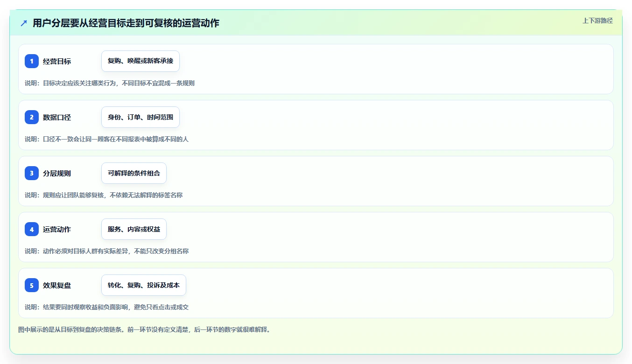Click description 动作必须对目标人群有实际差异
Image resolution: width=632 pixels, height=364 pixels.
(x=107, y=251)
